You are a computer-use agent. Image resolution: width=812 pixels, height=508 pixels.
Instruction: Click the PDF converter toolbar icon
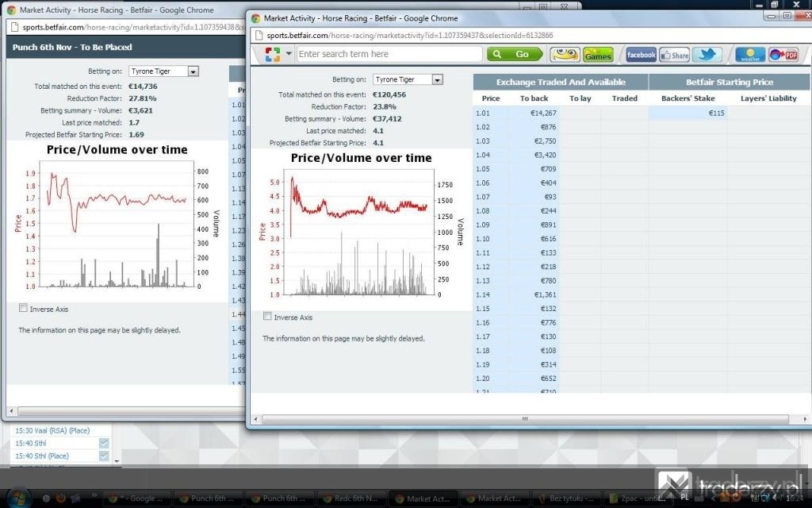point(783,55)
